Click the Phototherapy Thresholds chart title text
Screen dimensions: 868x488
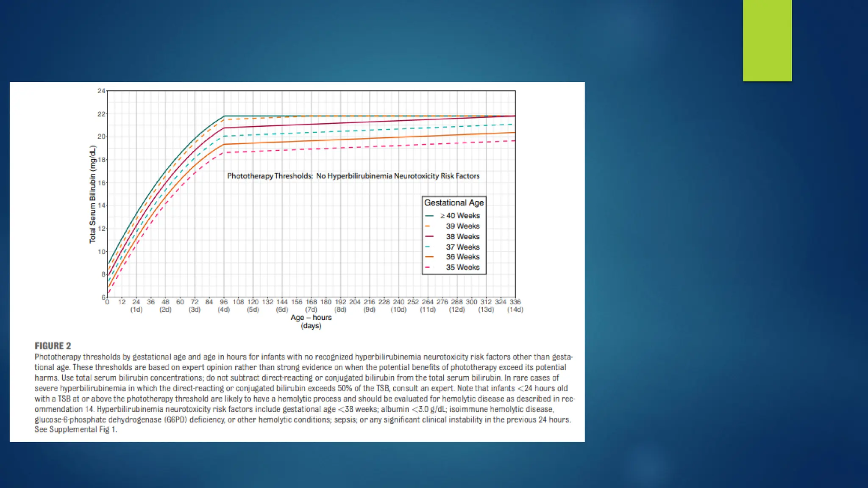(353, 176)
